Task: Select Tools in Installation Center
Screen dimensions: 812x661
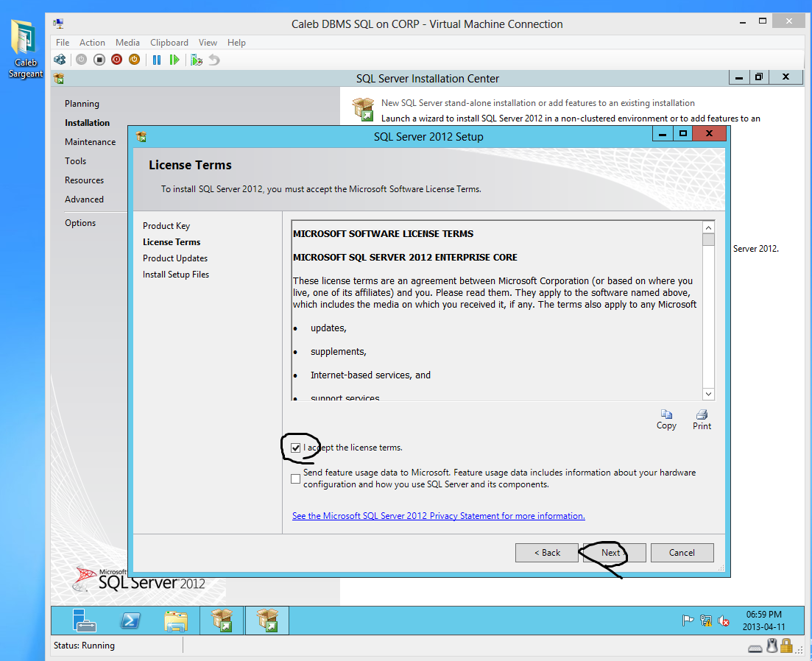Action: [75, 161]
